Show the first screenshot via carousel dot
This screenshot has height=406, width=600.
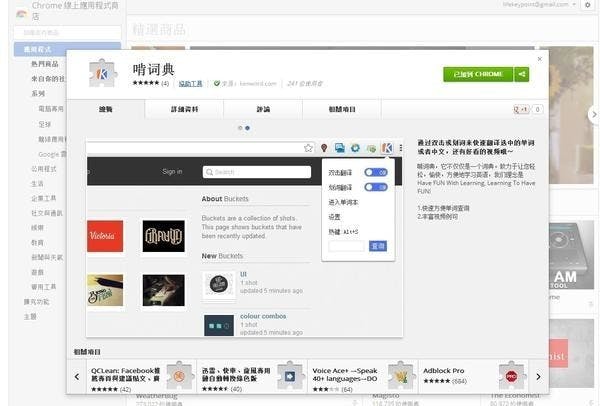click(240, 128)
